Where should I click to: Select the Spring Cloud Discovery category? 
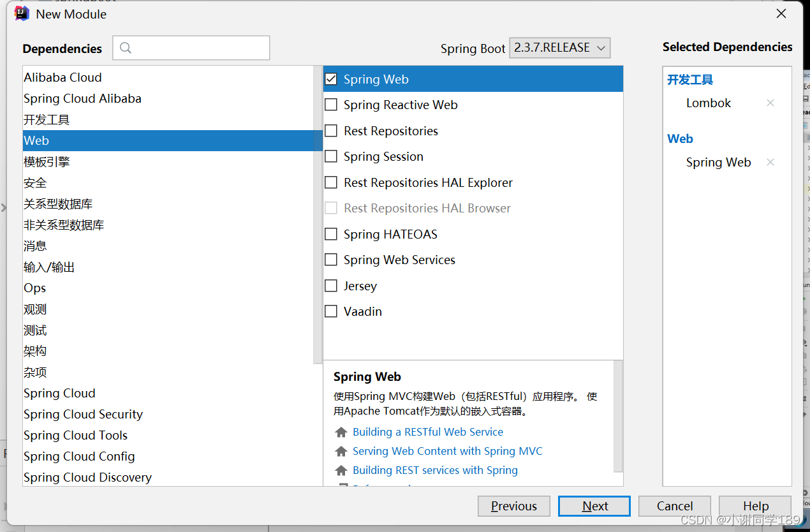coord(168,477)
